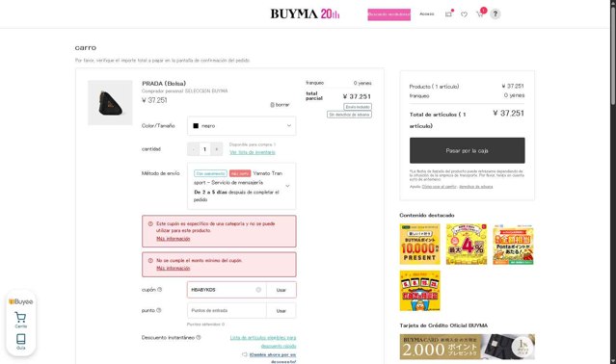Open the Ver lista de inventario link
Screen dimensions: 616x364
253,152
